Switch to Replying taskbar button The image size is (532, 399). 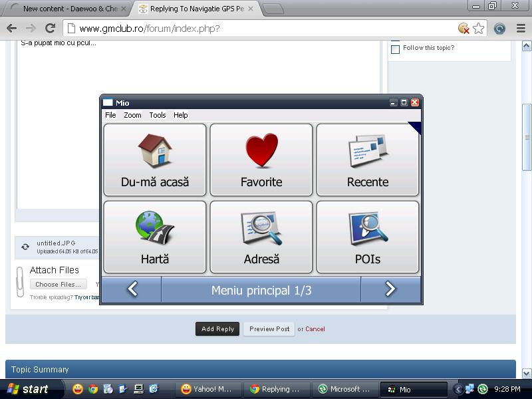click(x=277, y=389)
